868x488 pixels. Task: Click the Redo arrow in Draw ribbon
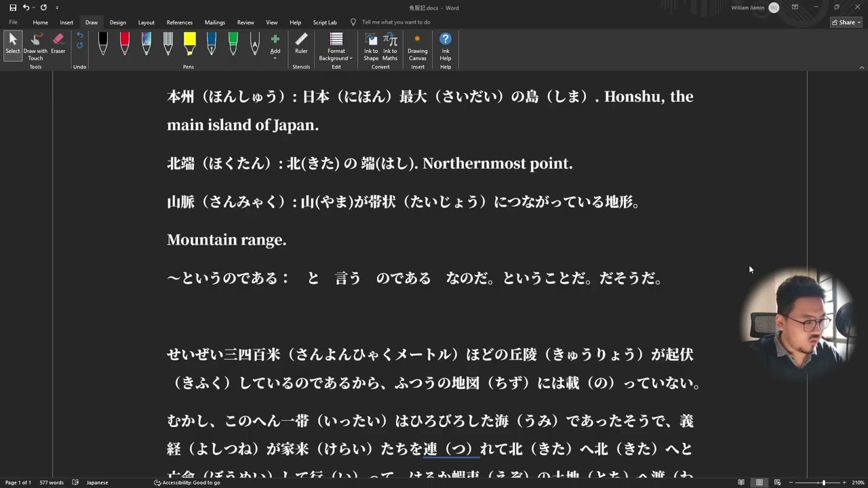coord(79,45)
